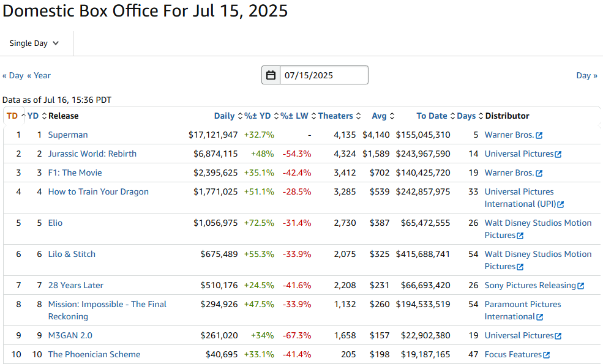Open external link icon after Paramount Pictures International
This screenshot has height=364, width=603.
coord(539,317)
